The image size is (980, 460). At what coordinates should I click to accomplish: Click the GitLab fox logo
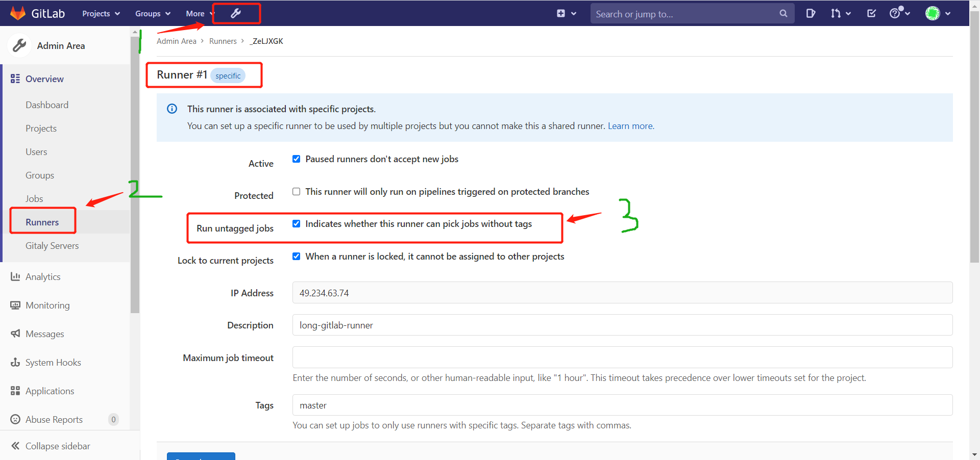coord(18,13)
